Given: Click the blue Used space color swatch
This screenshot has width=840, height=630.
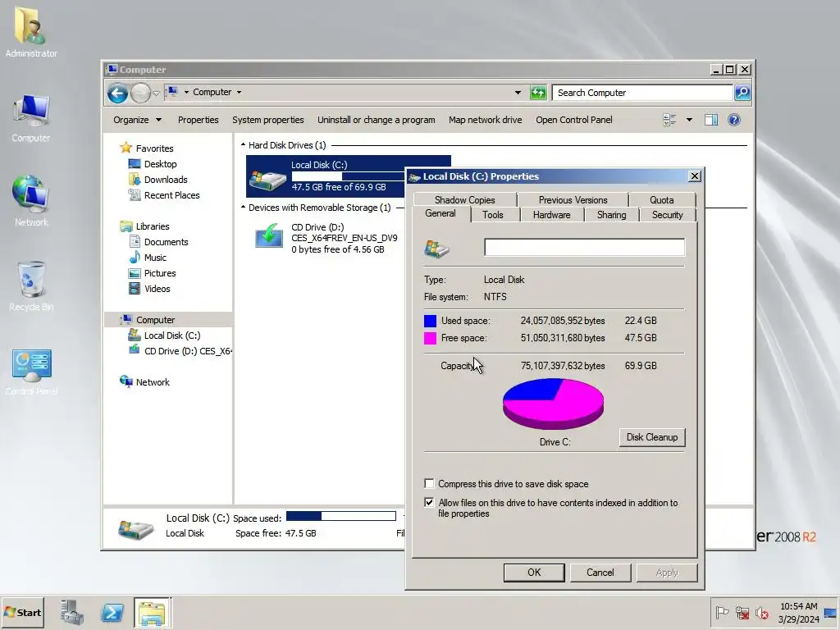Looking at the screenshot, I should (x=430, y=321).
